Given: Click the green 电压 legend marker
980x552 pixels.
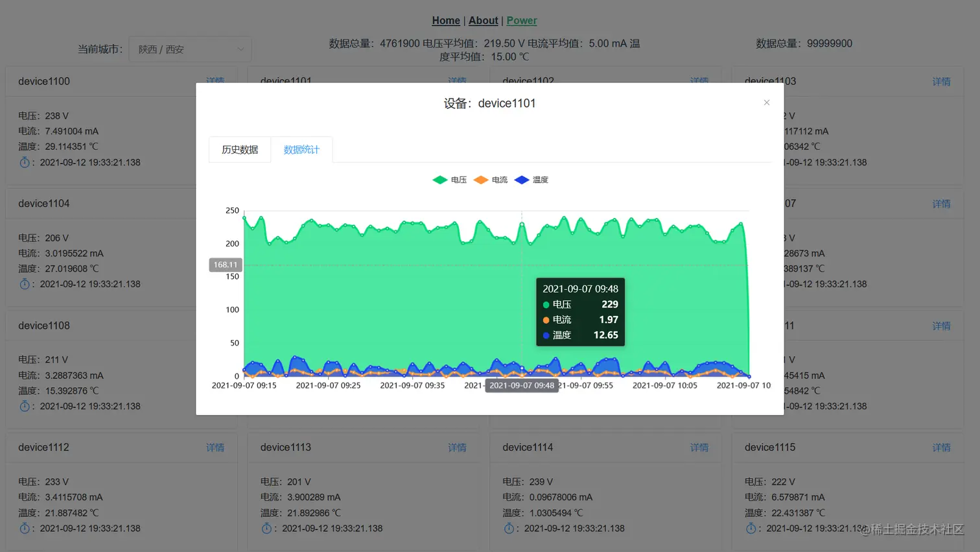Looking at the screenshot, I should pyautogui.click(x=440, y=180).
